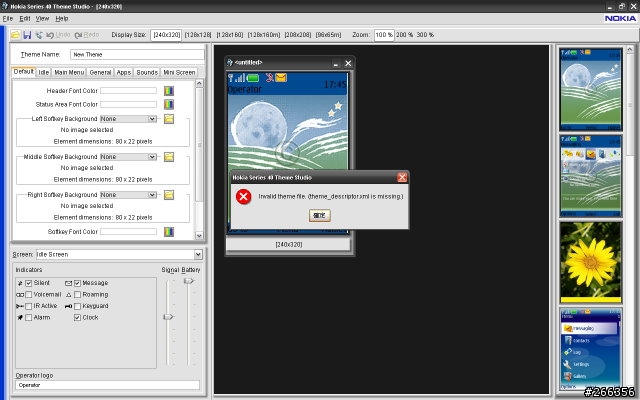The height and width of the screenshot is (400, 640).
Task: Enable the Keyguard checkbox
Action: click(78, 306)
